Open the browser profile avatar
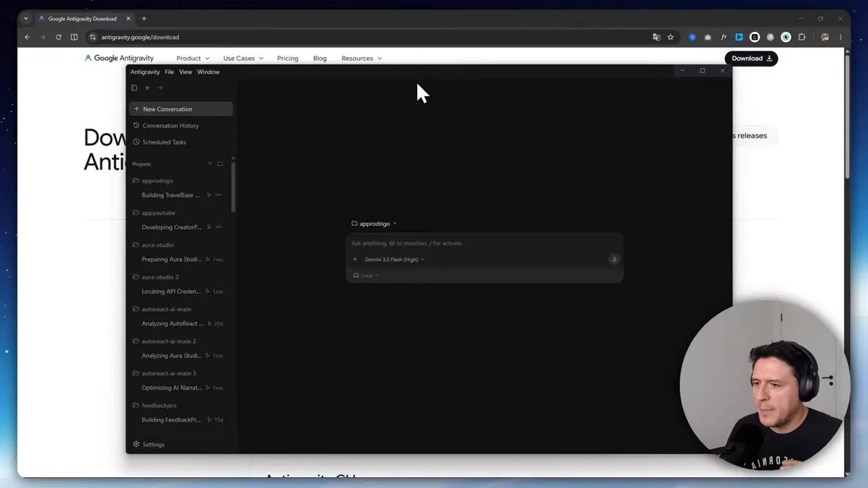Image resolution: width=868 pixels, height=488 pixels. pos(825,37)
